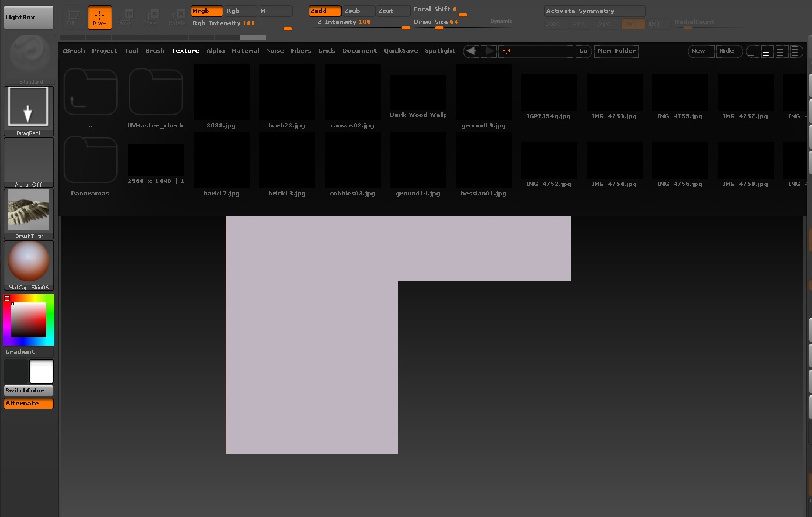Open the four-row LightBox layout
This screenshot has height=517, width=812.
tap(796, 51)
